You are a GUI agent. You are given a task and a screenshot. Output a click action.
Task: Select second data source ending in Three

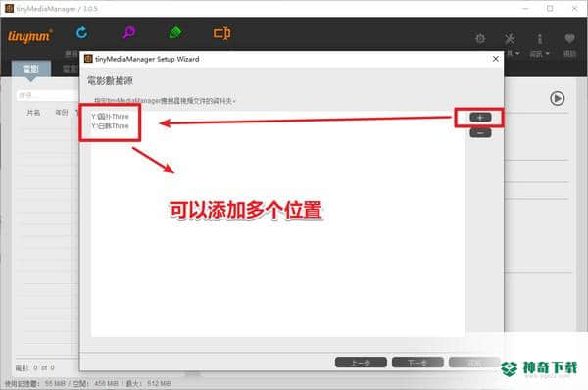[x=110, y=126]
